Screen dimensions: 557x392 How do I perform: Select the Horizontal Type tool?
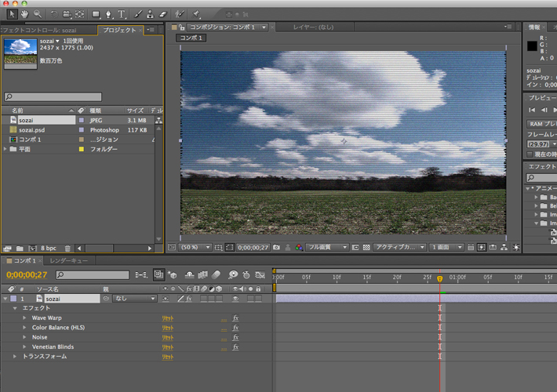(122, 13)
